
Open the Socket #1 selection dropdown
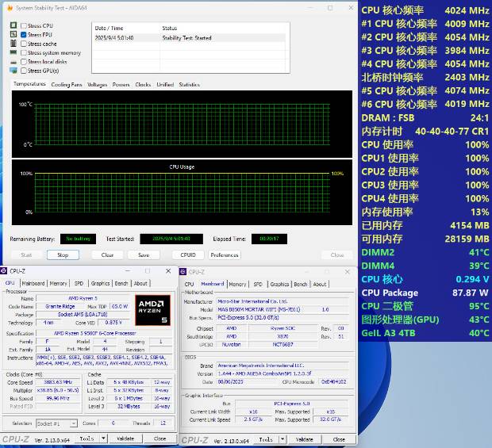[56, 423]
